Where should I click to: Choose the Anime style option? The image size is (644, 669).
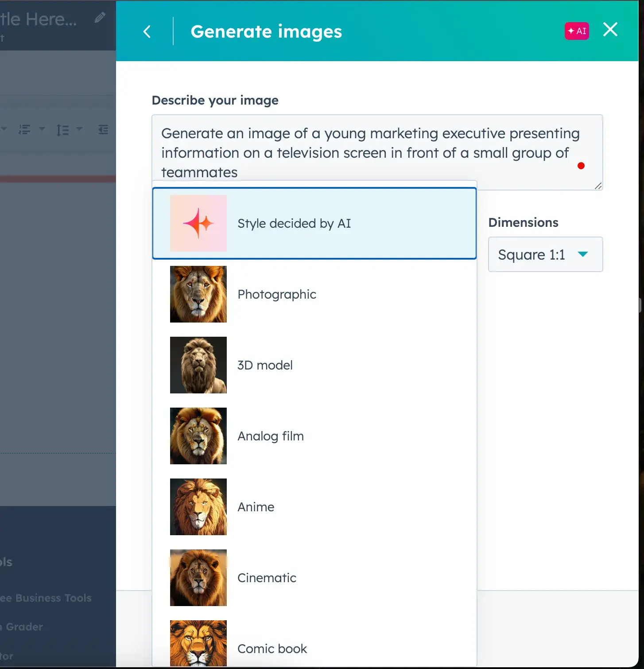click(x=314, y=507)
